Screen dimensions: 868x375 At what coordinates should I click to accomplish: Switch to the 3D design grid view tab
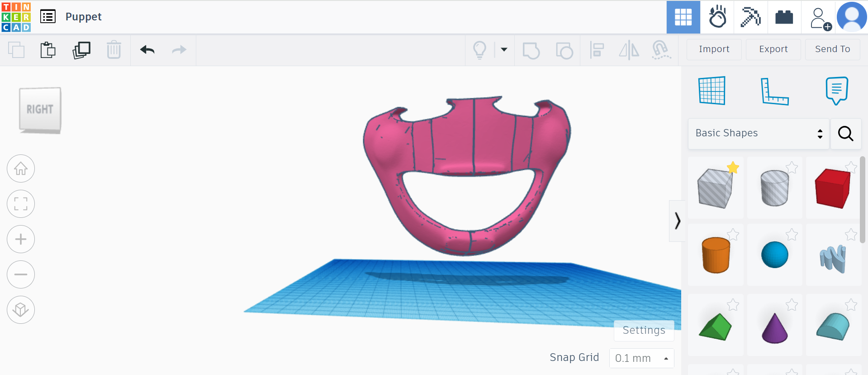[683, 17]
